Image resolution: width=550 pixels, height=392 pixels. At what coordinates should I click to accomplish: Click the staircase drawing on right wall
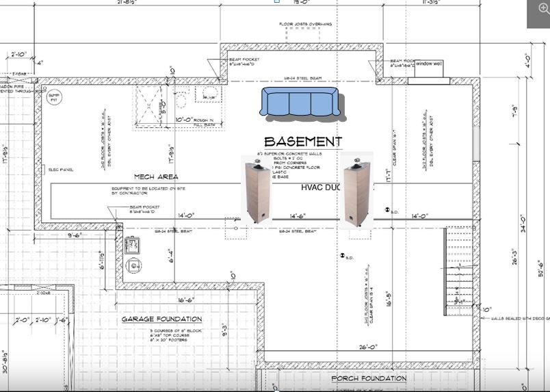pyautogui.click(x=460, y=272)
